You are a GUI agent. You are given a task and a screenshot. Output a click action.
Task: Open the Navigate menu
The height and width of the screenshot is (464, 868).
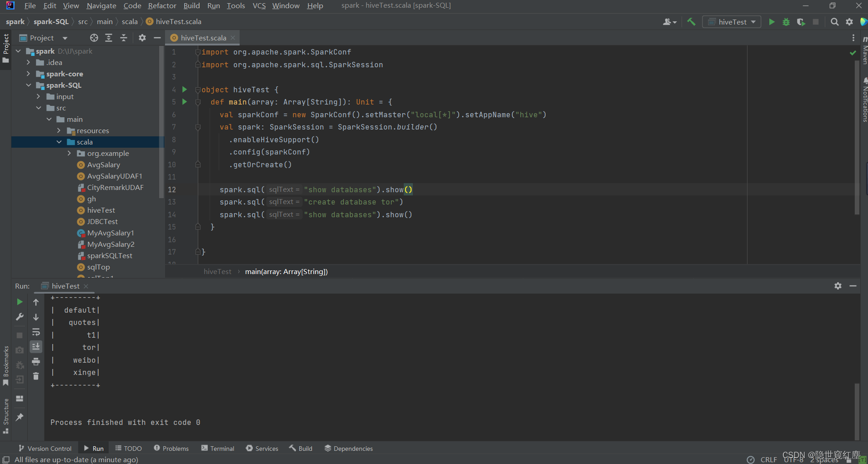(101, 5)
